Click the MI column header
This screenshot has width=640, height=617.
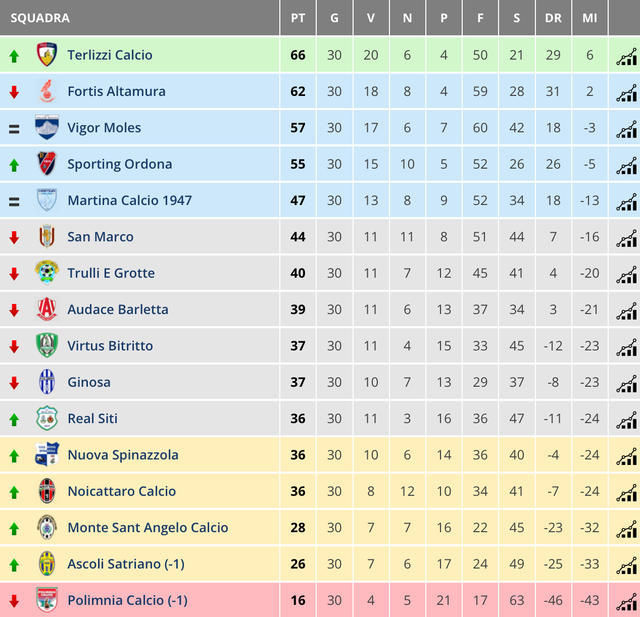pyautogui.click(x=590, y=18)
